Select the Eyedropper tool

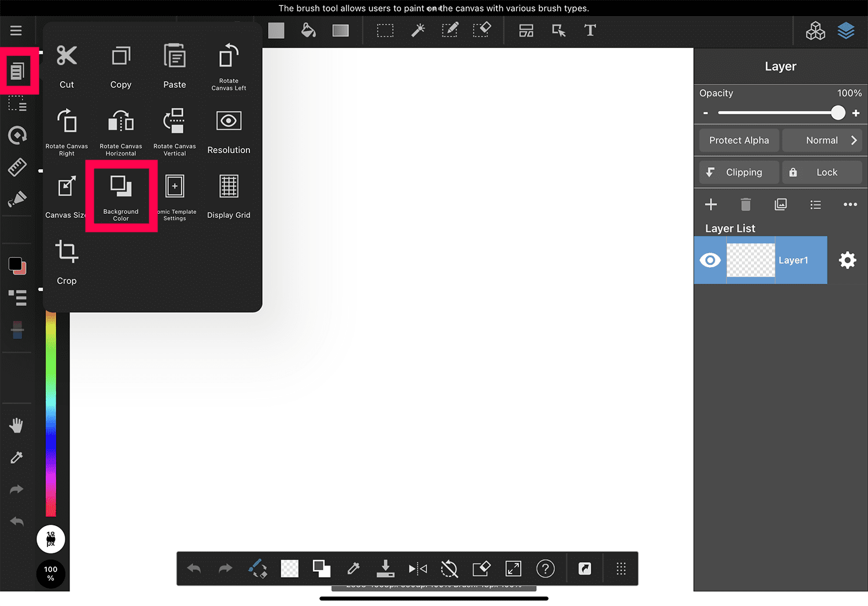pyautogui.click(x=17, y=457)
